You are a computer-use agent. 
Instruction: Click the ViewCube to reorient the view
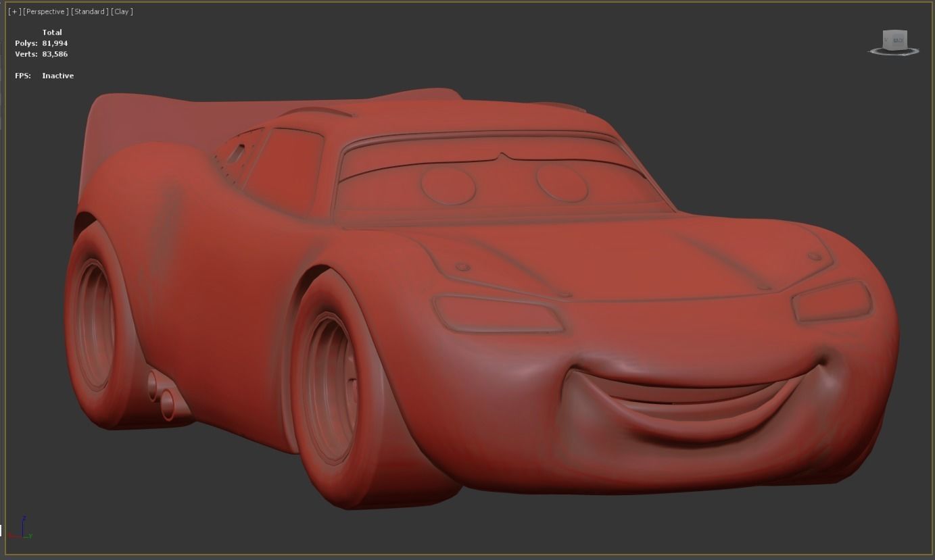894,39
